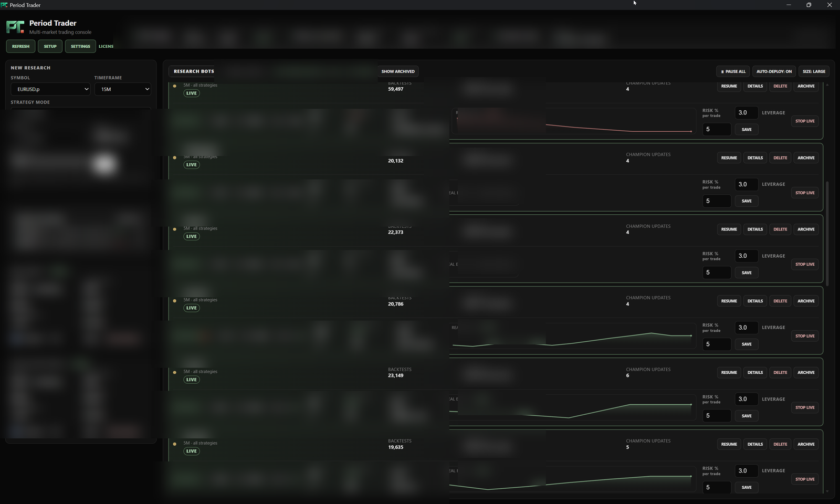840x504 pixels.
Task: Save risk settings for 59,497 backtests bot
Action: [x=747, y=130]
